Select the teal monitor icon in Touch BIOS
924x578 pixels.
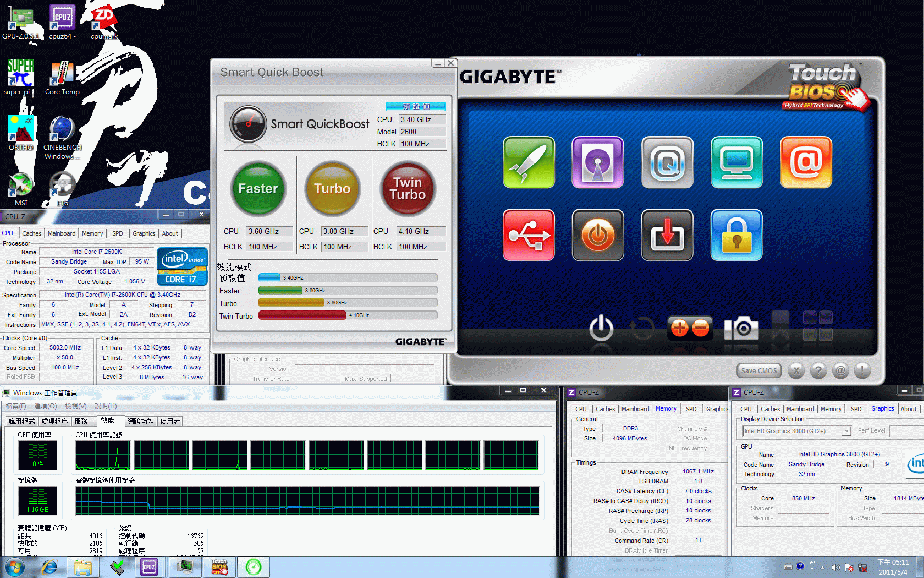pyautogui.click(x=736, y=162)
